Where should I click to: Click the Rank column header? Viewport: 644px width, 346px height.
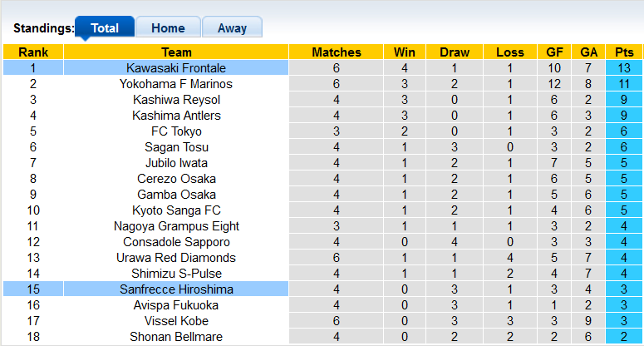33,52
